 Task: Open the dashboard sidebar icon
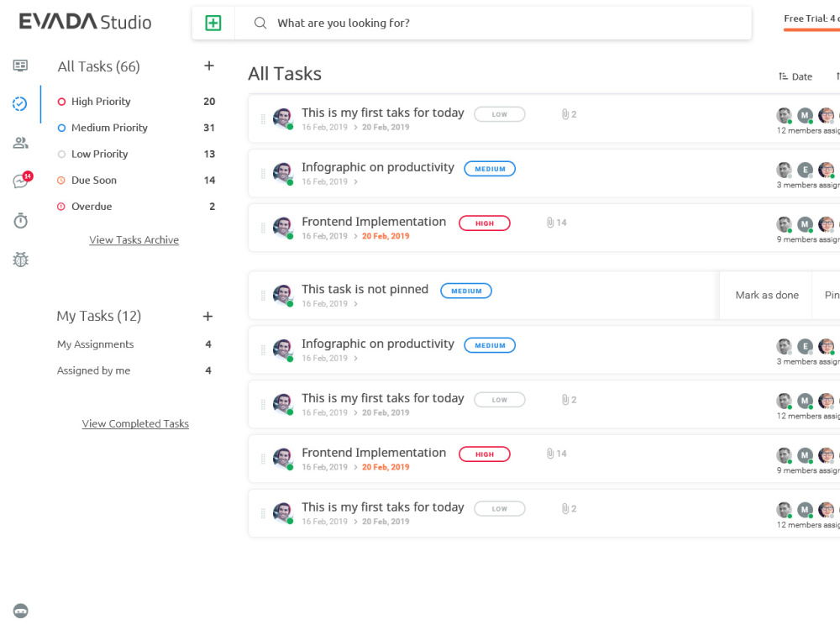pos(20,66)
